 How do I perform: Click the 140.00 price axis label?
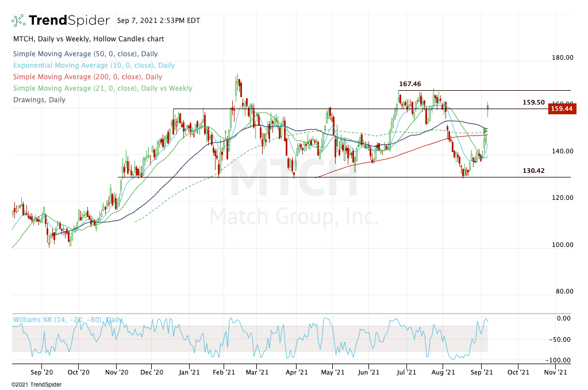click(563, 151)
